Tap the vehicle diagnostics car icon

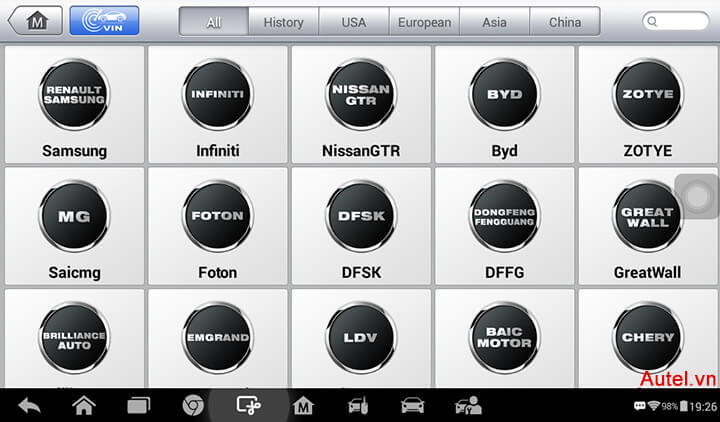(x=412, y=406)
